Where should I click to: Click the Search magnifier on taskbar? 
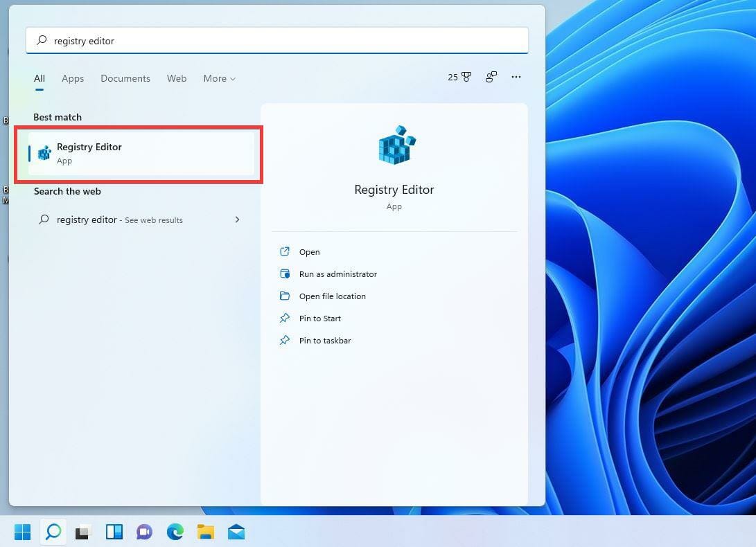pos(53,532)
